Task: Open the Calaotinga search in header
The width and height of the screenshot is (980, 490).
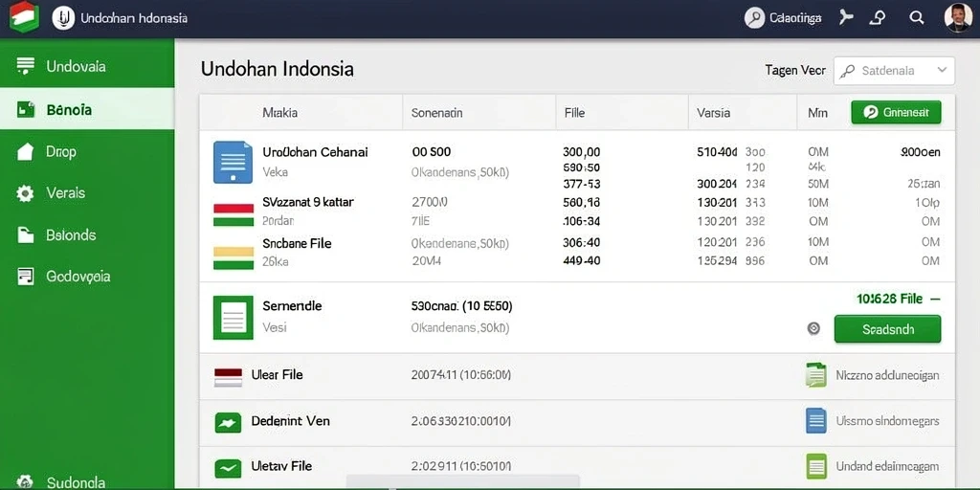Action: (783, 18)
